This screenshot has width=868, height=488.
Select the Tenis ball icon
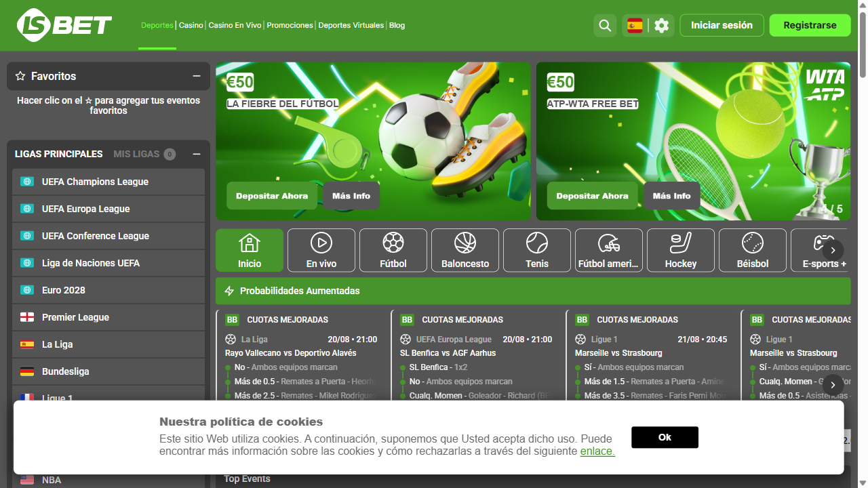point(537,243)
